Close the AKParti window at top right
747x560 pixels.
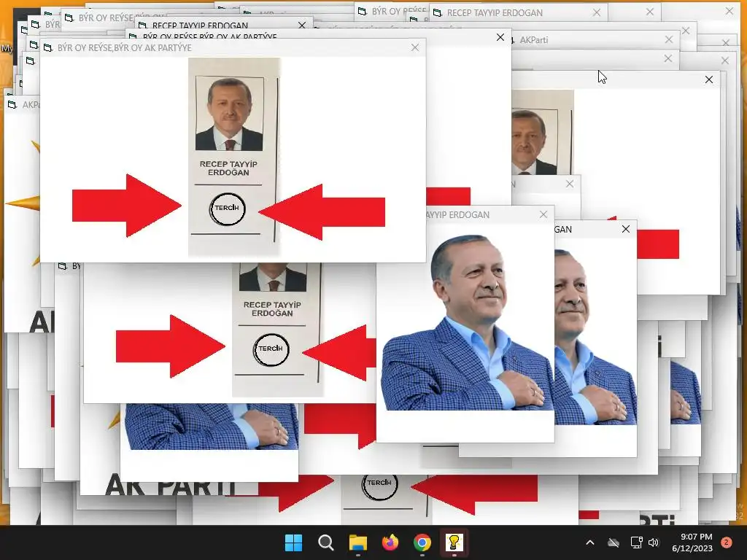pyautogui.click(x=669, y=39)
